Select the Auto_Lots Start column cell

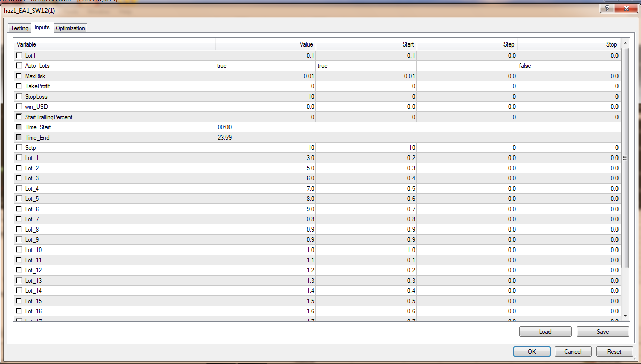click(x=365, y=66)
